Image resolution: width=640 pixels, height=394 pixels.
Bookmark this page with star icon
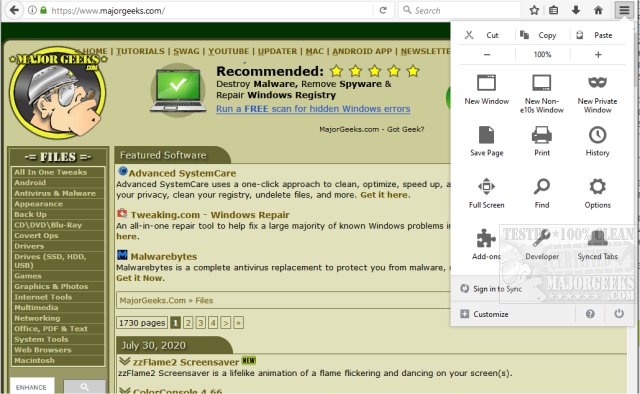click(534, 10)
